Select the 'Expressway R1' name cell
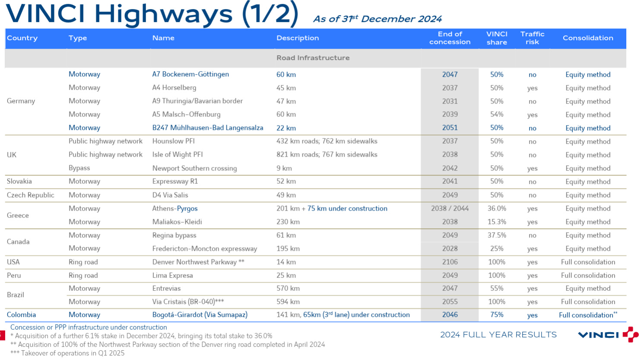The height and width of the screenshot is (362, 644). [x=175, y=181]
